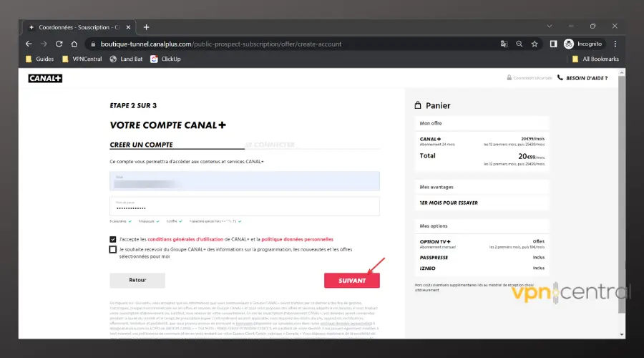This screenshot has width=644, height=358.
Task: View site security lock info
Action: coord(93,44)
